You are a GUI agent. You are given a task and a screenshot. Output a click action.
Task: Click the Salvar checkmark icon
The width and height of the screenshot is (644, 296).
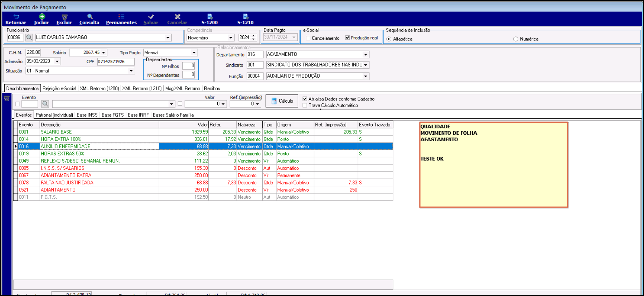pyautogui.click(x=151, y=17)
